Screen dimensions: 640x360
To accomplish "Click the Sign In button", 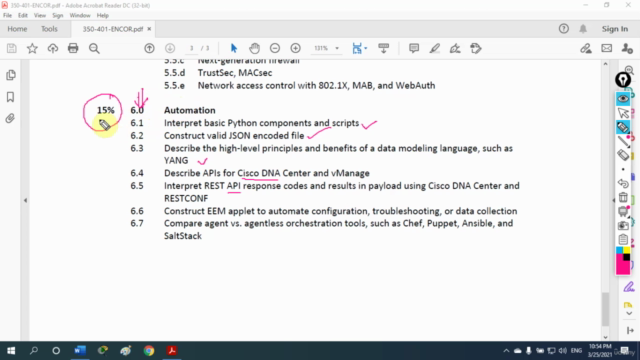I will coord(615,29).
